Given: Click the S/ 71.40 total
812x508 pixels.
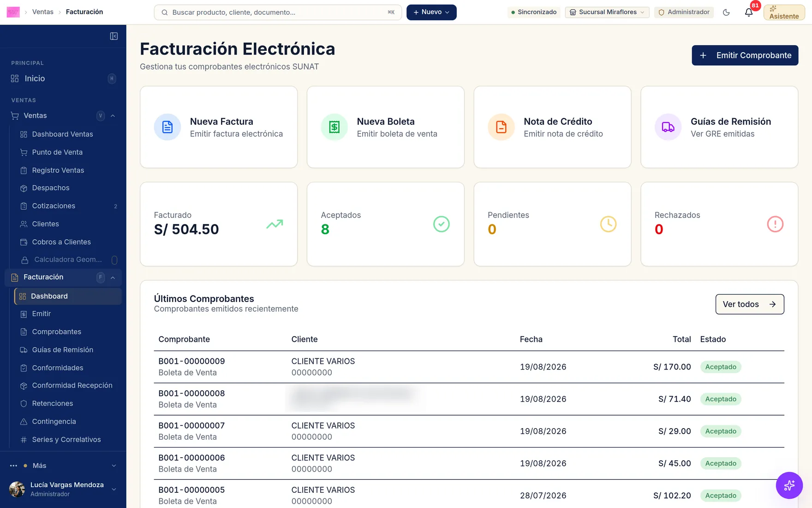Looking at the screenshot, I should (675, 399).
